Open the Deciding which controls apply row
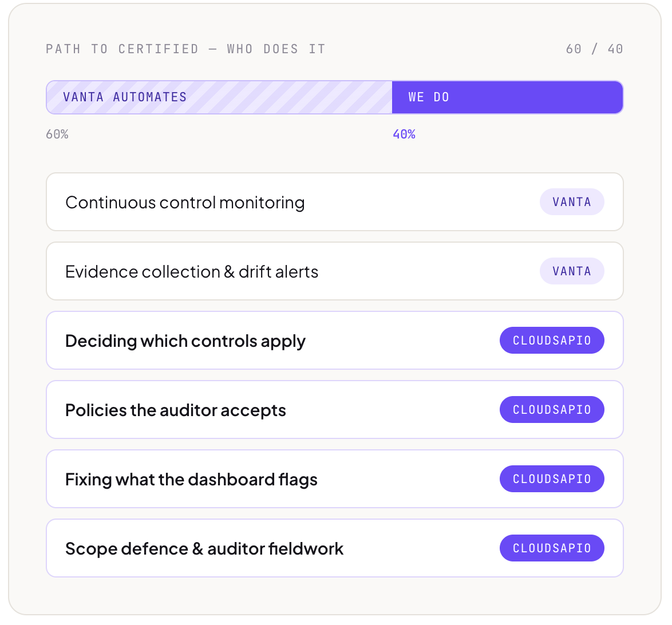Viewport: 672px width, 625px height. point(335,341)
